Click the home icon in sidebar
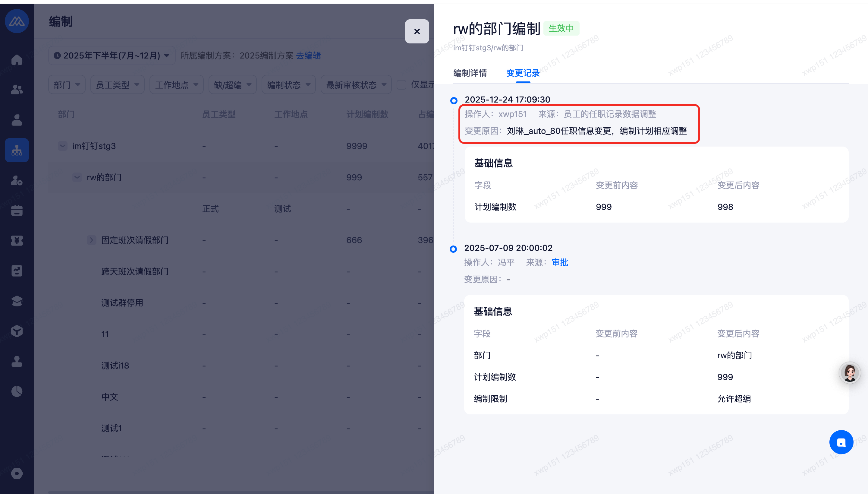 tap(17, 60)
